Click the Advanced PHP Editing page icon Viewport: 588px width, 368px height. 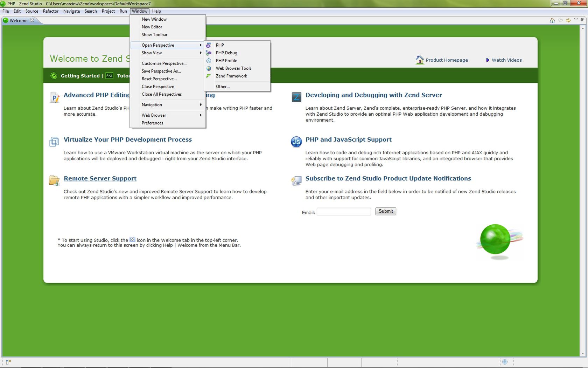point(55,97)
